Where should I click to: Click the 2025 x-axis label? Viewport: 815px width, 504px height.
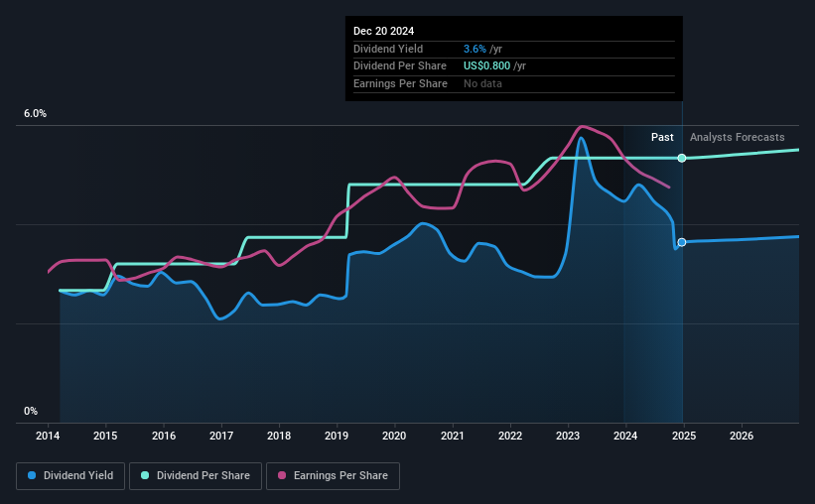(x=684, y=436)
